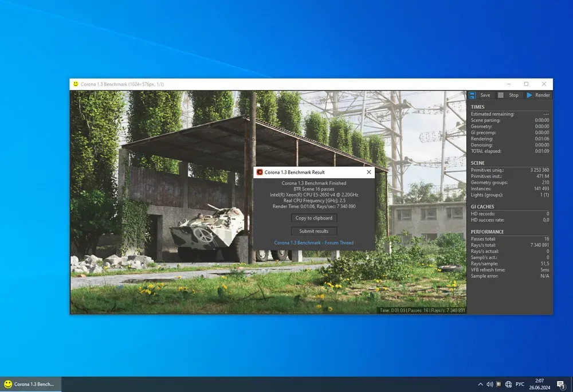Open the Corona 1.3 Benchmark Forum Thread link
The image size is (573, 392).
click(314, 243)
